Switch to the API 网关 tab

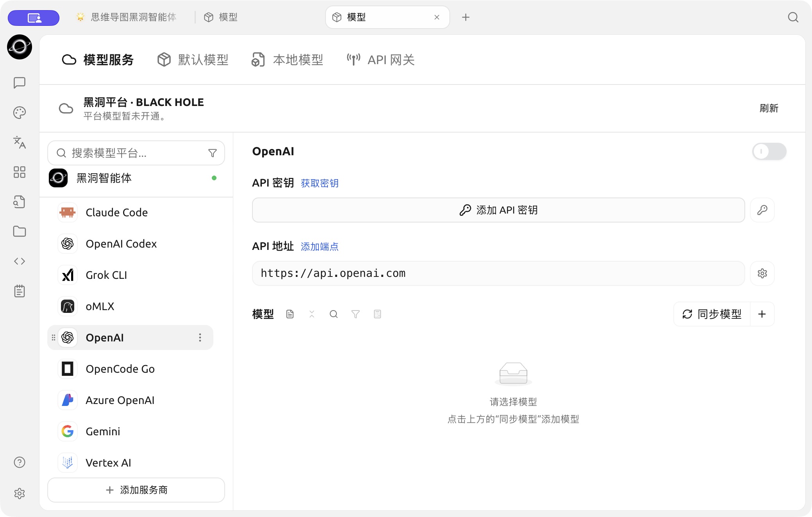(381, 60)
